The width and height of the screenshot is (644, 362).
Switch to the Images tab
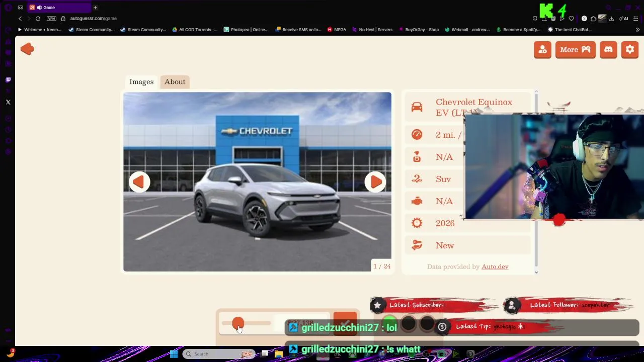(141, 81)
